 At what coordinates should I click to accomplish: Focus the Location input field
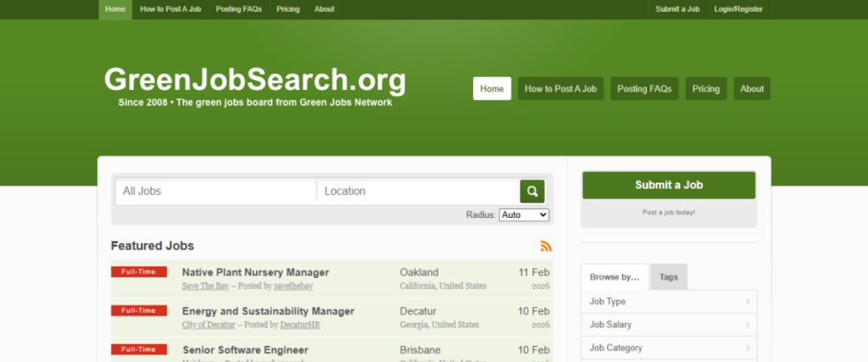[x=417, y=192]
